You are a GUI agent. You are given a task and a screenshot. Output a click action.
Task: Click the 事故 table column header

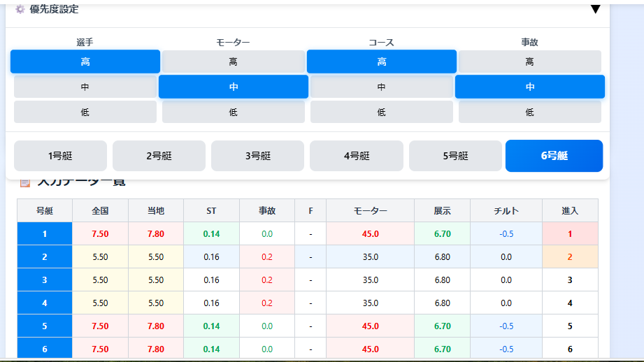click(x=267, y=210)
